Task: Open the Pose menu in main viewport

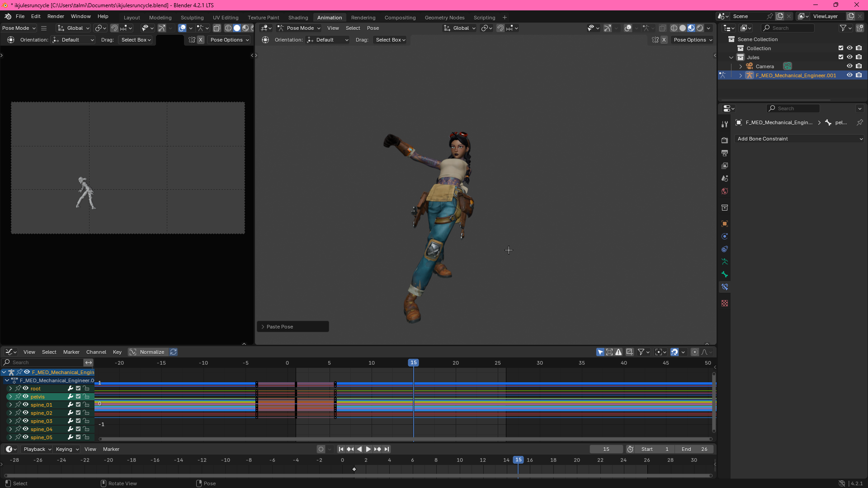Action: (x=373, y=28)
